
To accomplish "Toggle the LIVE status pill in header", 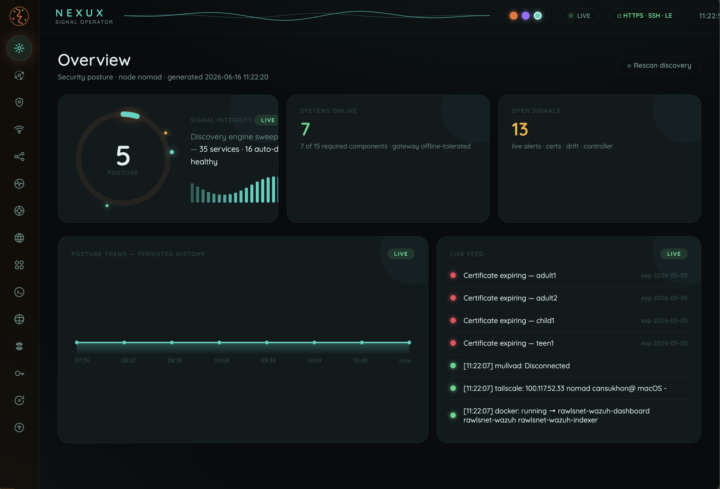I will click(579, 16).
